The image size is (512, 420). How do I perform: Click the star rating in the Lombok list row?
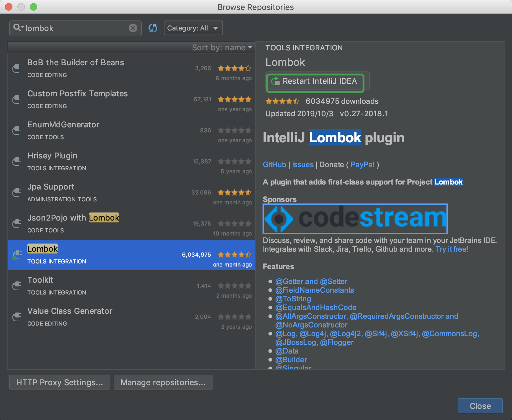(x=235, y=255)
